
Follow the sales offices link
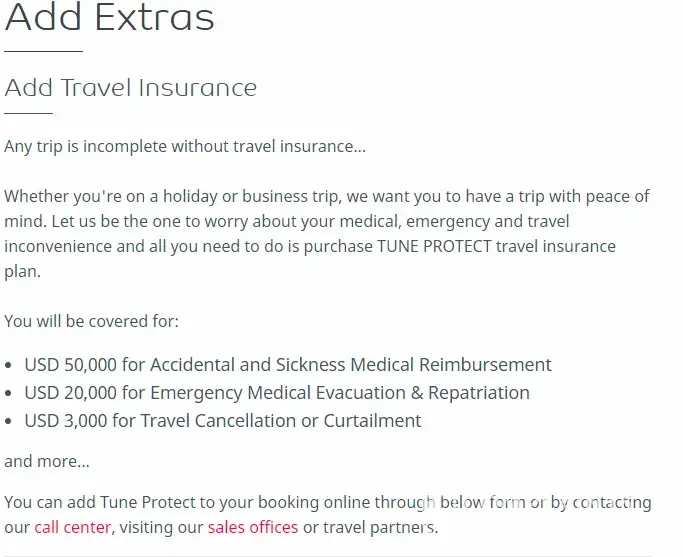252,527
